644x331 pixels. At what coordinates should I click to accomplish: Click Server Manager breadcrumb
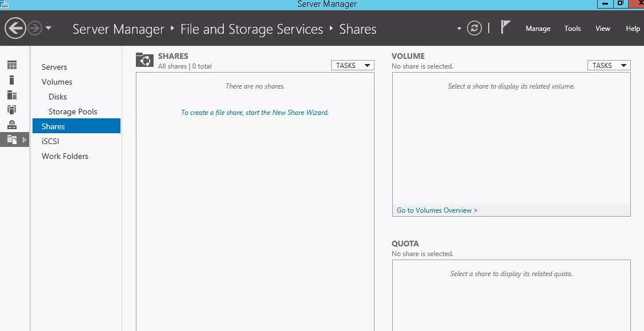point(118,29)
